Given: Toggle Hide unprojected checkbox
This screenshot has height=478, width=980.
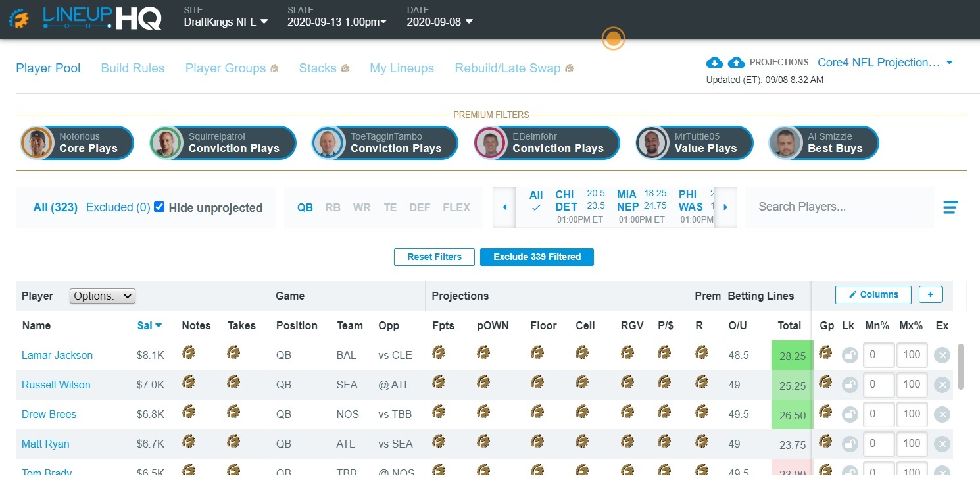Looking at the screenshot, I should pos(159,207).
